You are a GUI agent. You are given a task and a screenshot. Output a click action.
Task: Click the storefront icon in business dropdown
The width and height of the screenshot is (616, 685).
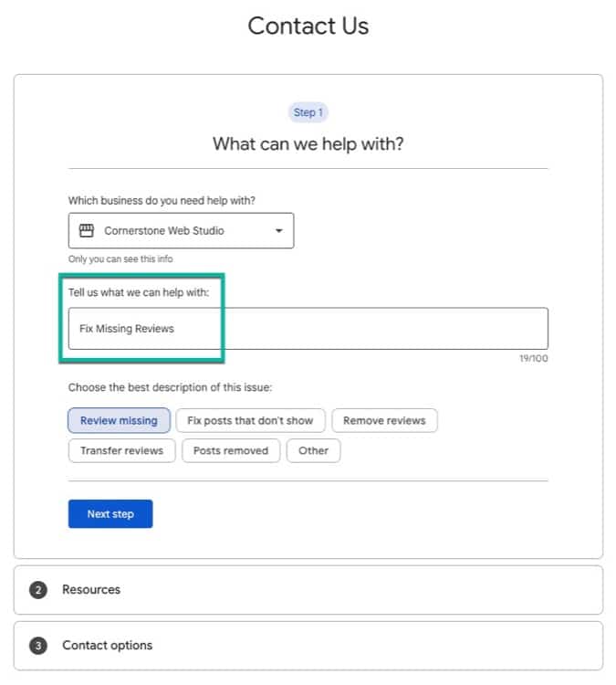(x=87, y=230)
